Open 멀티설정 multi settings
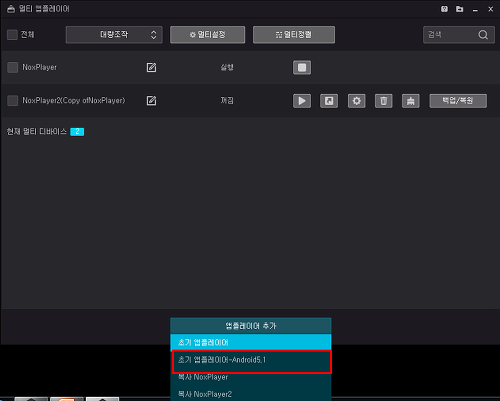 pyautogui.click(x=208, y=35)
